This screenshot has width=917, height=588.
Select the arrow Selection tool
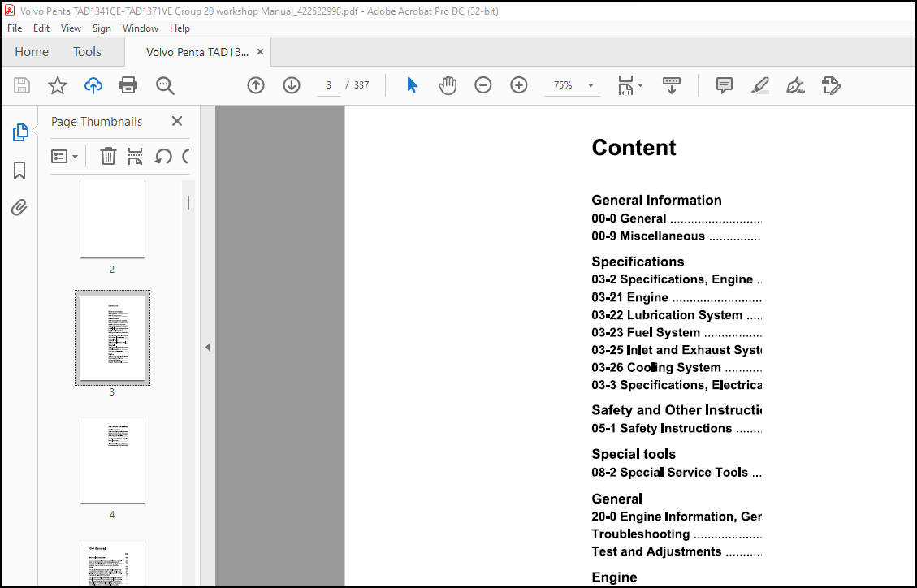click(x=412, y=85)
